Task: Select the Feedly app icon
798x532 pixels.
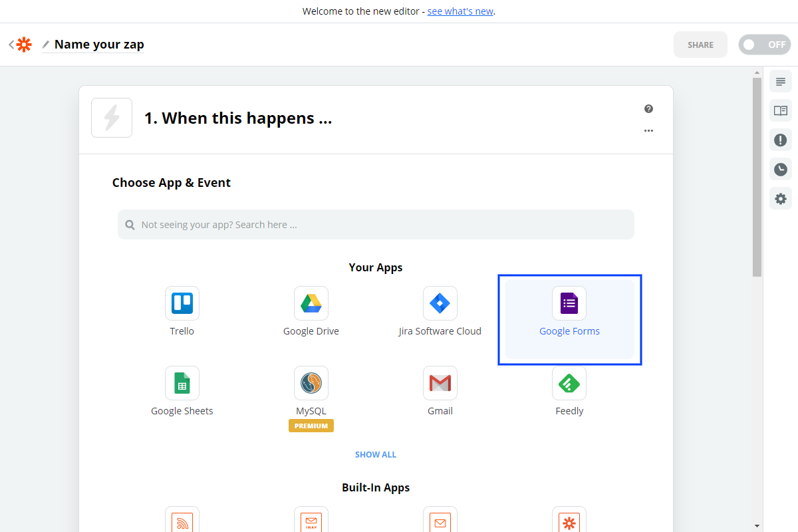Action: [x=569, y=383]
